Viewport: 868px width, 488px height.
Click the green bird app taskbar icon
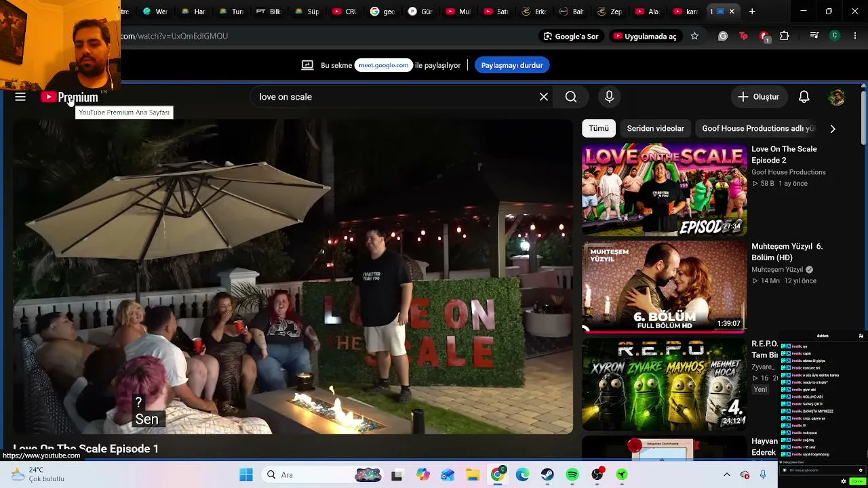pos(622,474)
